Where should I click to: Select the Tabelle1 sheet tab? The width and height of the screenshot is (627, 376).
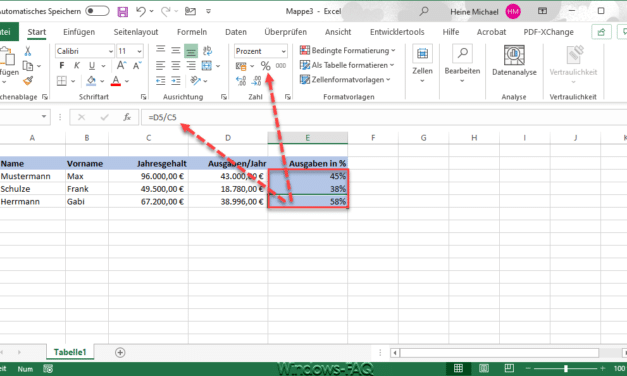pos(70,352)
